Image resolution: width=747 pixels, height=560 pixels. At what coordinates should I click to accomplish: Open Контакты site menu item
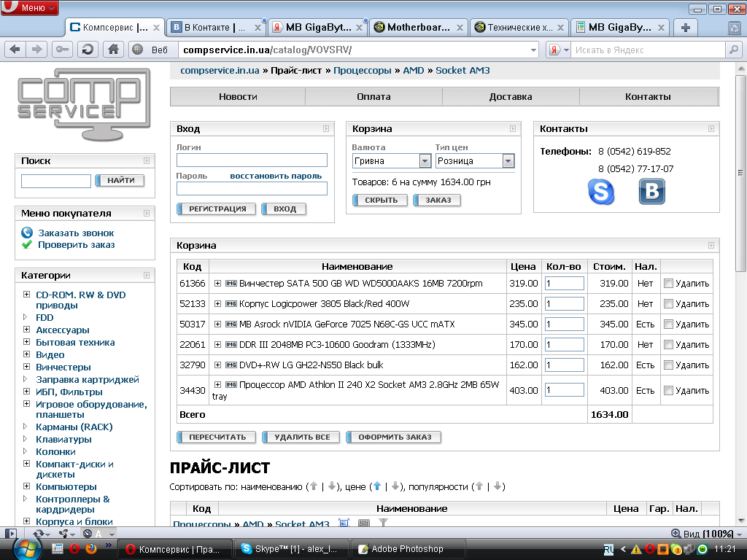pos(648,97)
